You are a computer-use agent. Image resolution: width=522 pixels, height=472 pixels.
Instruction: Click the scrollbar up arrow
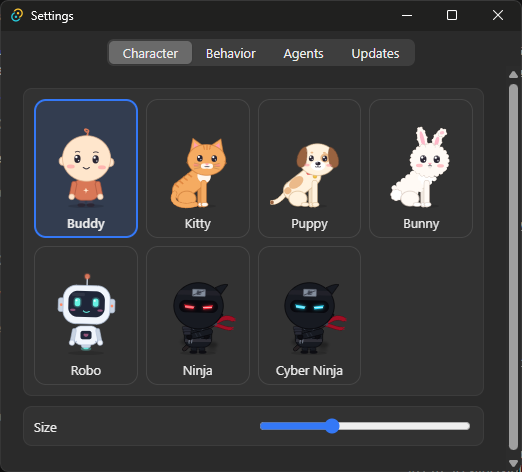click(x=513, y=74)
